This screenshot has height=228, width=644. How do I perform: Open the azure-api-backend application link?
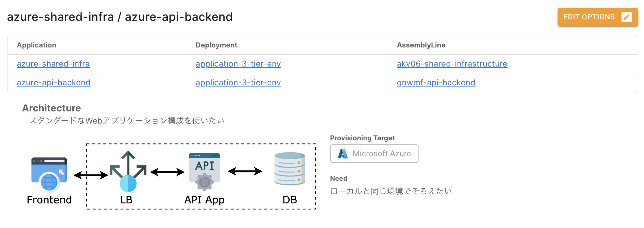pos(53,83)
